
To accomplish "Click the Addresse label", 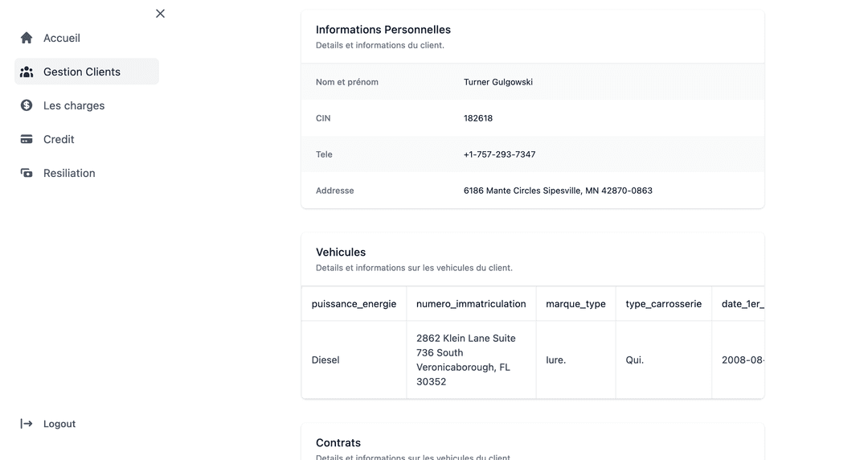I will click(335, 191).
